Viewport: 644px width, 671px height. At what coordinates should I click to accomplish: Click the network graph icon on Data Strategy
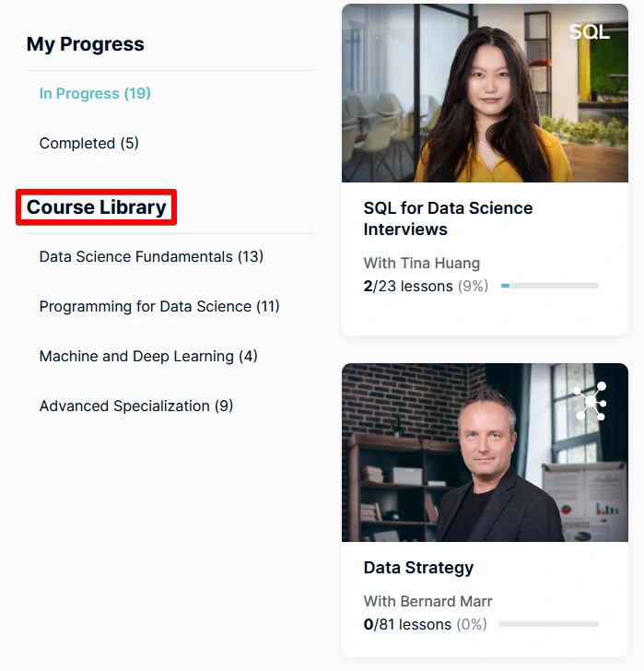[x=590, y=401]
